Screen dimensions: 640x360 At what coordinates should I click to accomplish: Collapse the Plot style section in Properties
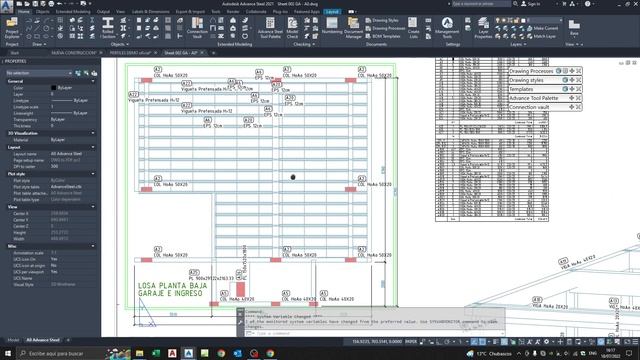click(x=93, y=174)
